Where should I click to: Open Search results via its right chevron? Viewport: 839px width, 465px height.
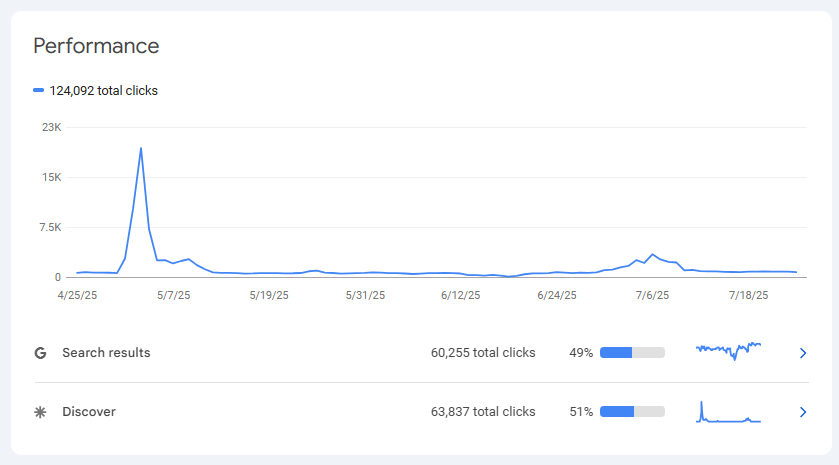(802, 353)
